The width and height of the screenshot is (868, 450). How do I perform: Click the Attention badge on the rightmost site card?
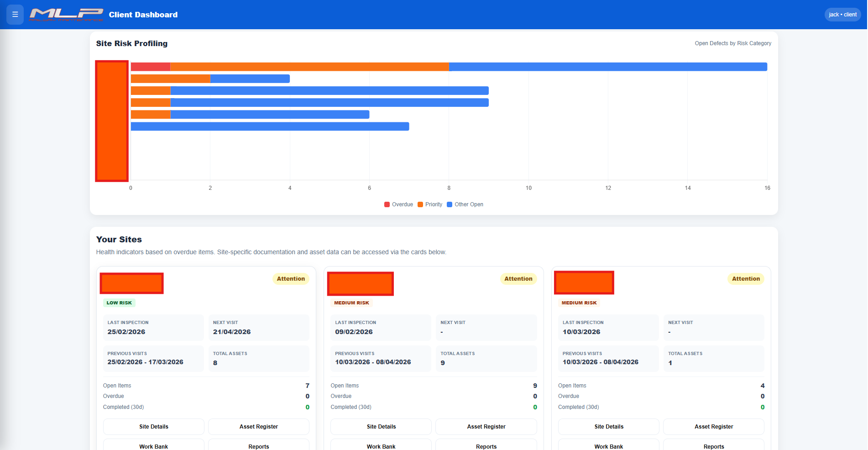[745, 278]
